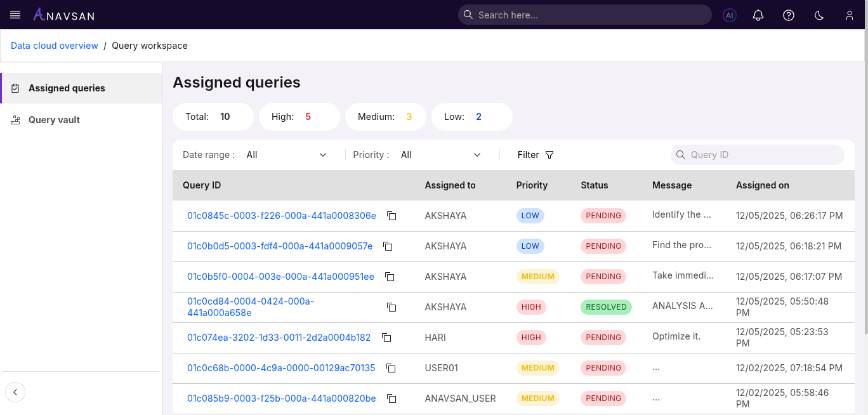Open query 01c0b0d5-0003-fdf4-000a-441a0009057e

point(280,246)
